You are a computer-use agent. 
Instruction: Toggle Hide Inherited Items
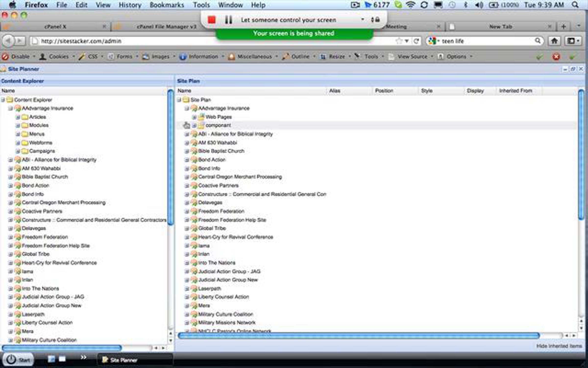click(559, 346)
